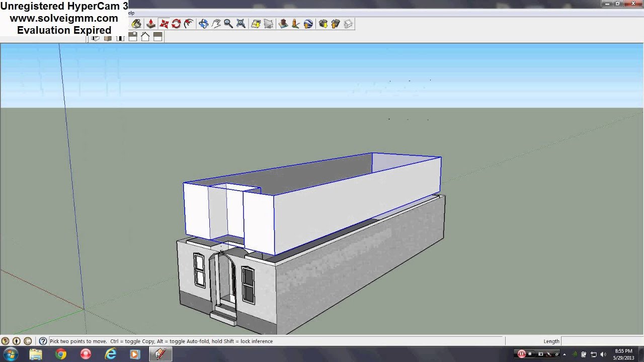
Task: Click the Help menu item
Action: tap(131, 13)
